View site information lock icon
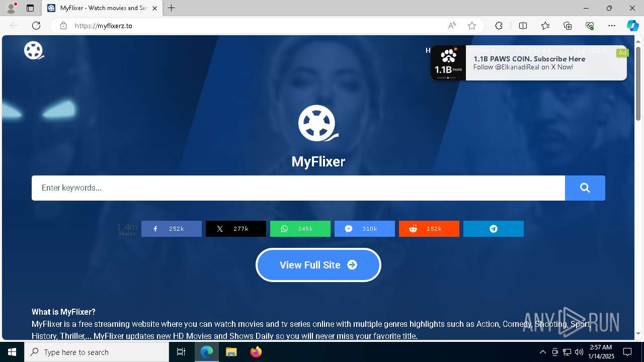 pos(63,26)
